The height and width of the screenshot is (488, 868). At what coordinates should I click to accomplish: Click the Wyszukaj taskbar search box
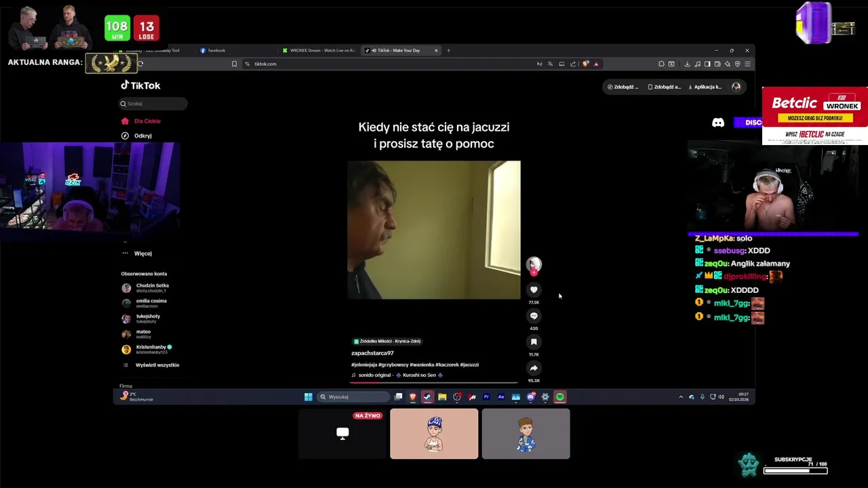(353, 396)
